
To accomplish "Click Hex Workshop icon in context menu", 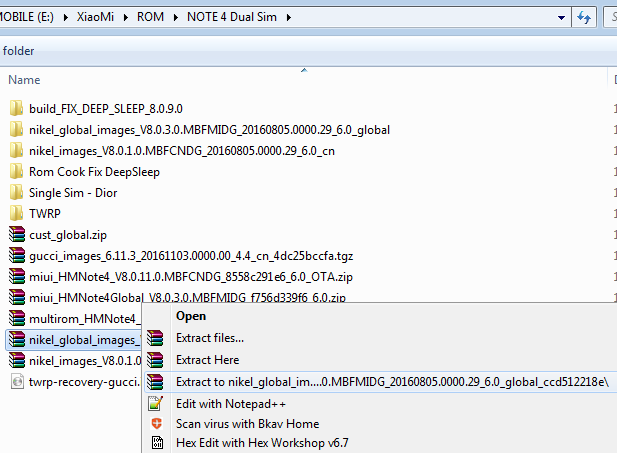I will coord(157,442).
